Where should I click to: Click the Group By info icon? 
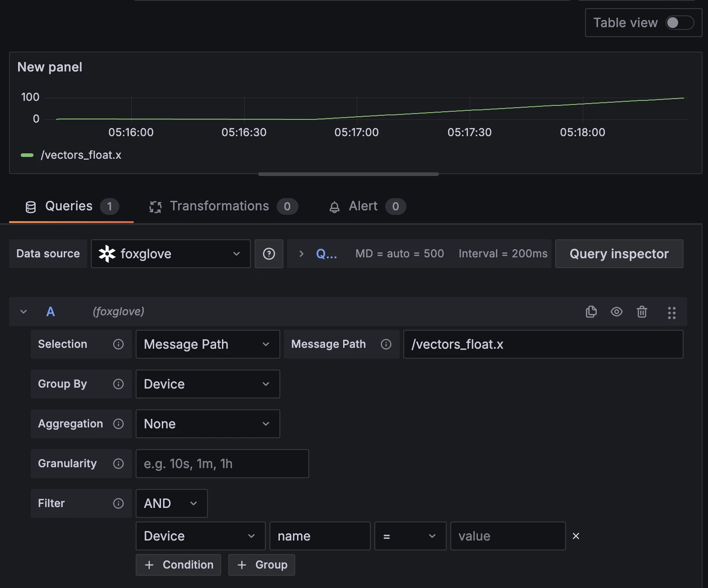(x=118, y=384)
